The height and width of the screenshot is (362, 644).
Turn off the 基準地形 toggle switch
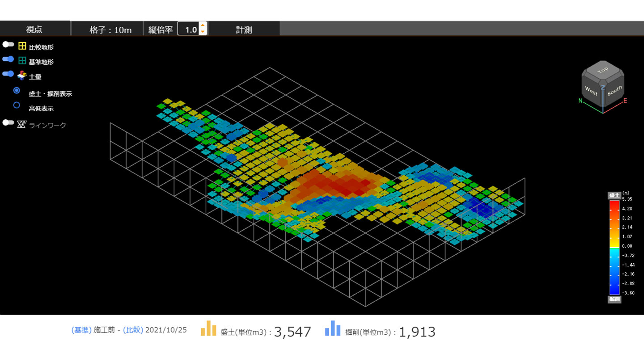click(8, 59)
